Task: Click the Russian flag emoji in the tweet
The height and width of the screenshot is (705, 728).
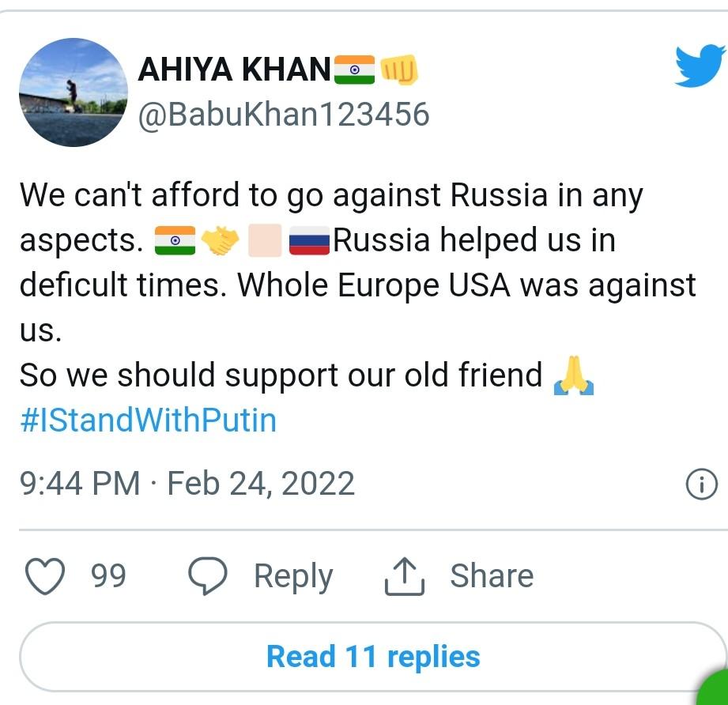Action: (309, 241)
